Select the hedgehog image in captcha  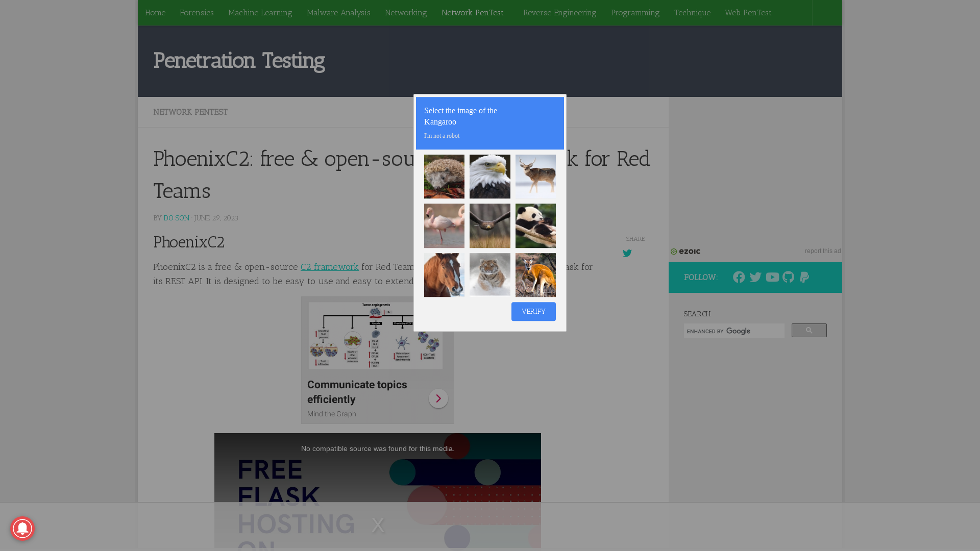tap(444, 177)
